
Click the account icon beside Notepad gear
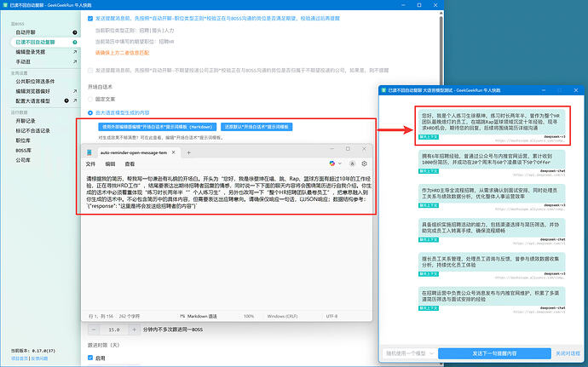(x=352, y=163)
